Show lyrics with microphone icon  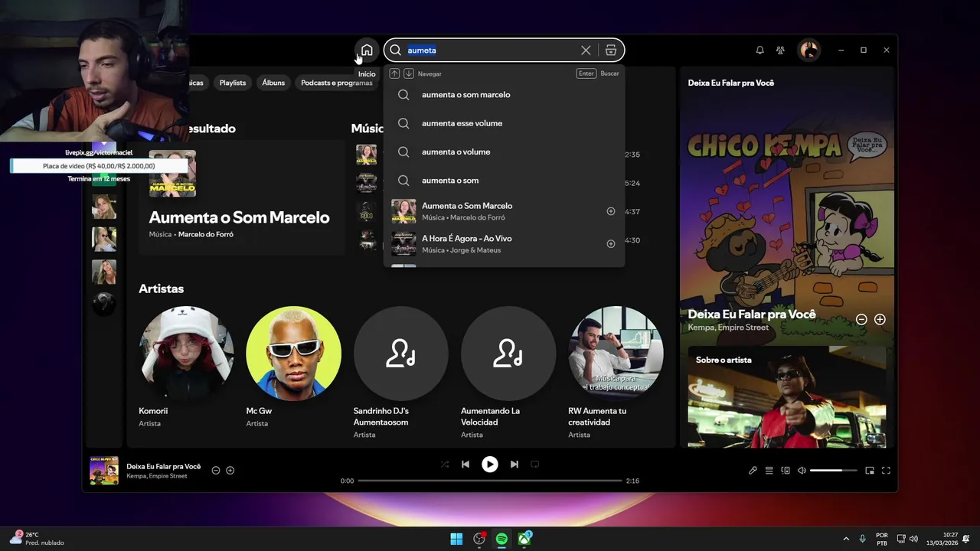[753, 471]
